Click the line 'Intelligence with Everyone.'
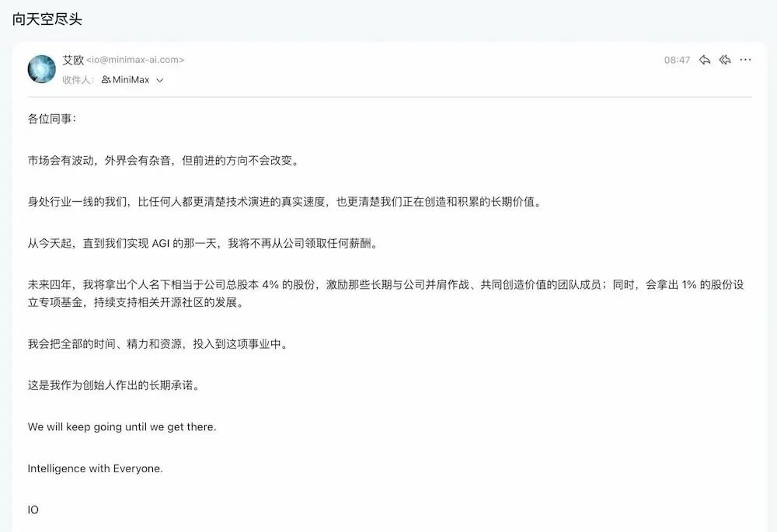Viewport: 777px width, 532px height. (95, 468)
